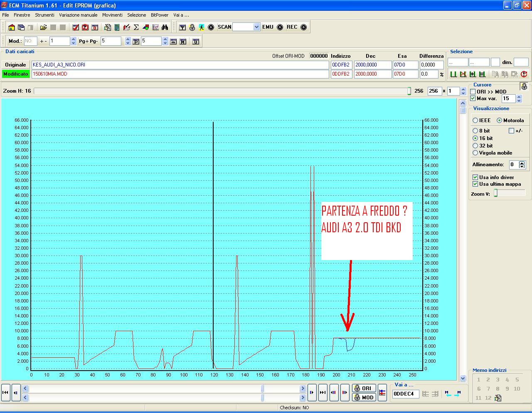Click the MOD lock button
This screenshot has height=413, width=532.
pyautogui.click(x=364, y=397)
